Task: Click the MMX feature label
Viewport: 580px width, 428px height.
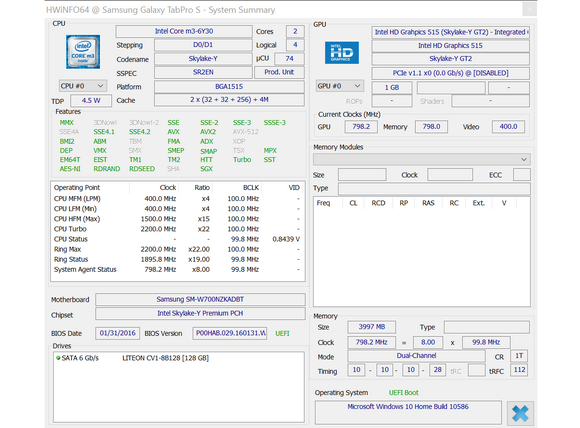Action: (x=67, y=122)
